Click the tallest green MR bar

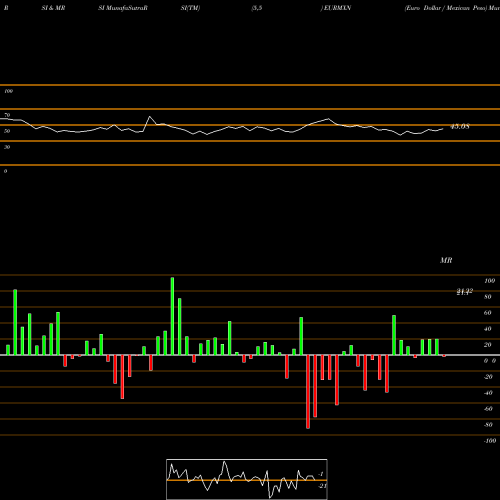tap(172, 316)
